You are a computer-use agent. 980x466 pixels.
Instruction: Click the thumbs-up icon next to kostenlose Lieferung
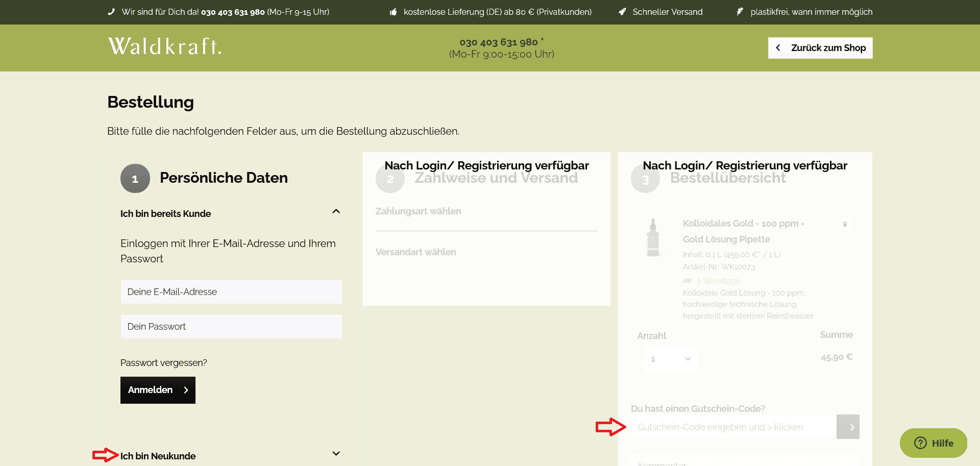click(x=393, y=11)
